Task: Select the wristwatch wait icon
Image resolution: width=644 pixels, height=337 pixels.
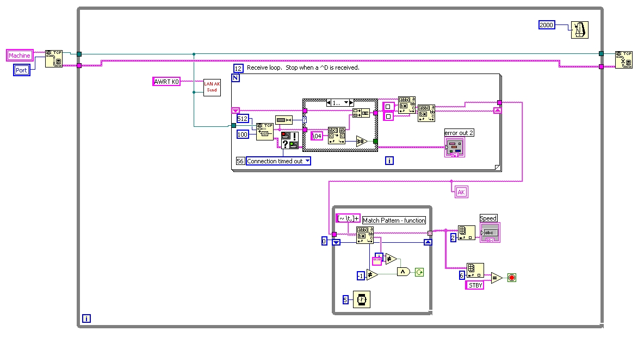Action: [361, 299]
